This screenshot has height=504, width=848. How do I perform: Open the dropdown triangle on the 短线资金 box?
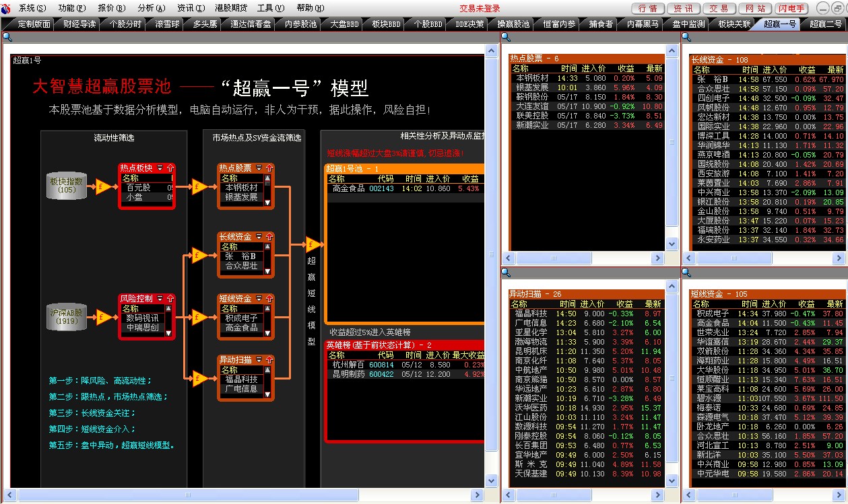click(259, 299)
